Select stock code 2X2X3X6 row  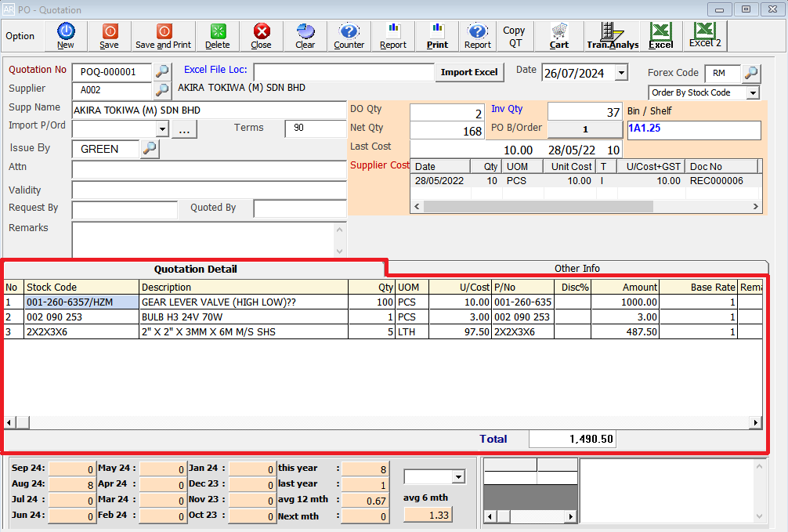81,332
